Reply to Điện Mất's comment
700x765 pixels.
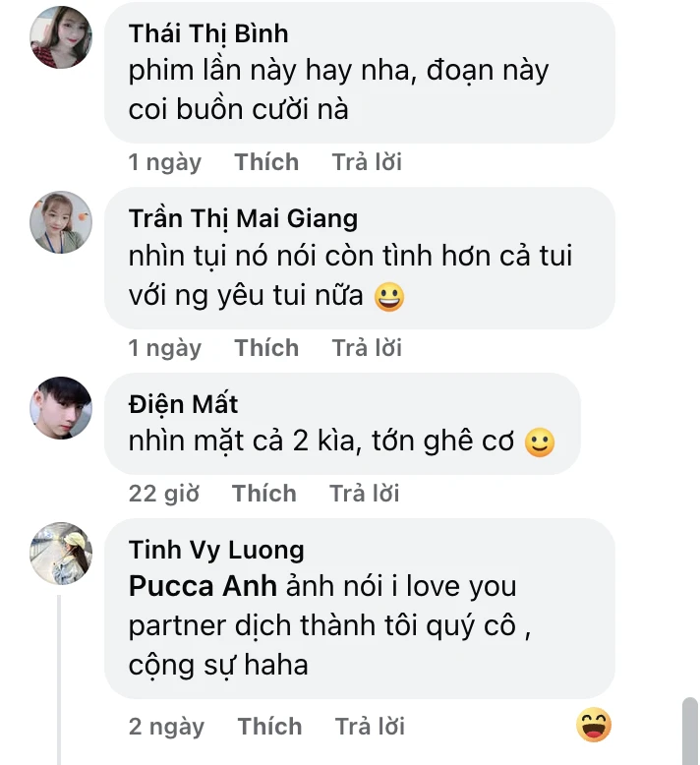[x=365, y=494]
